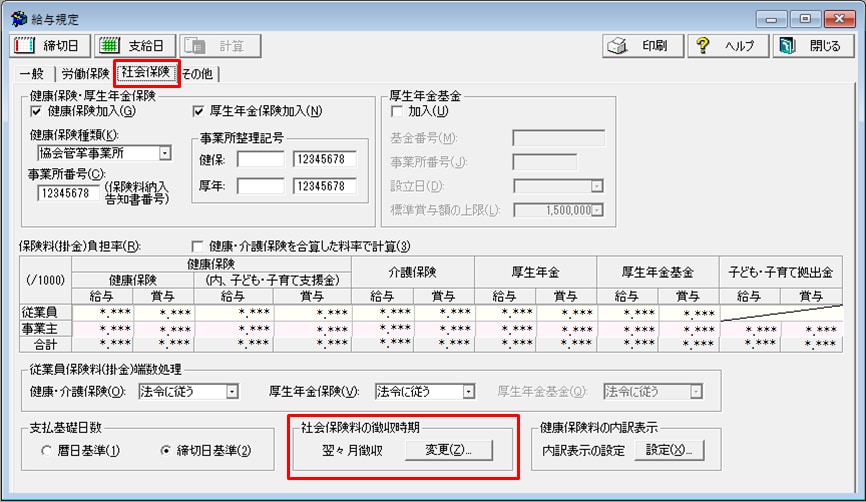Check 健康・介護保険を合算した料率で計算 option
This screenshot has width=866, height=502.
197,246
